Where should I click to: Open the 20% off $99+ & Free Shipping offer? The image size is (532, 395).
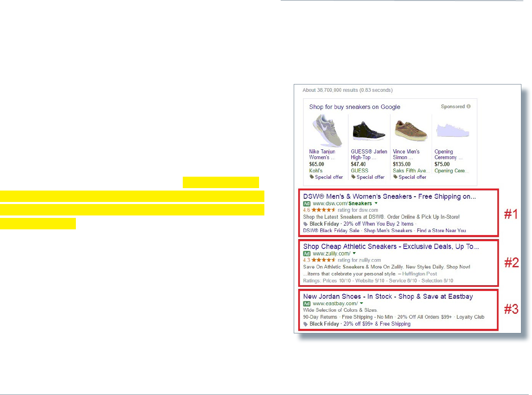click(x=377, y=324)
